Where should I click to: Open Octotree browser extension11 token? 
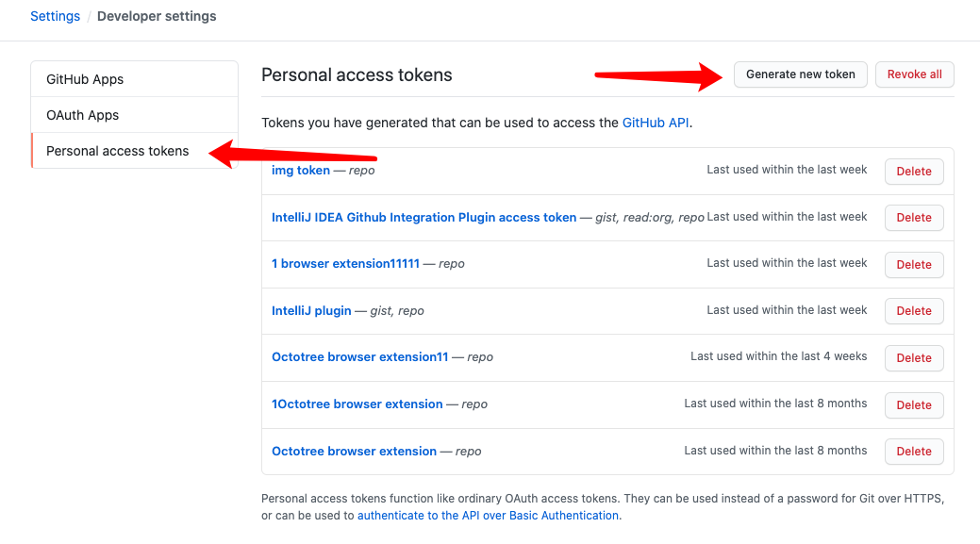click(x=359, y=357)
